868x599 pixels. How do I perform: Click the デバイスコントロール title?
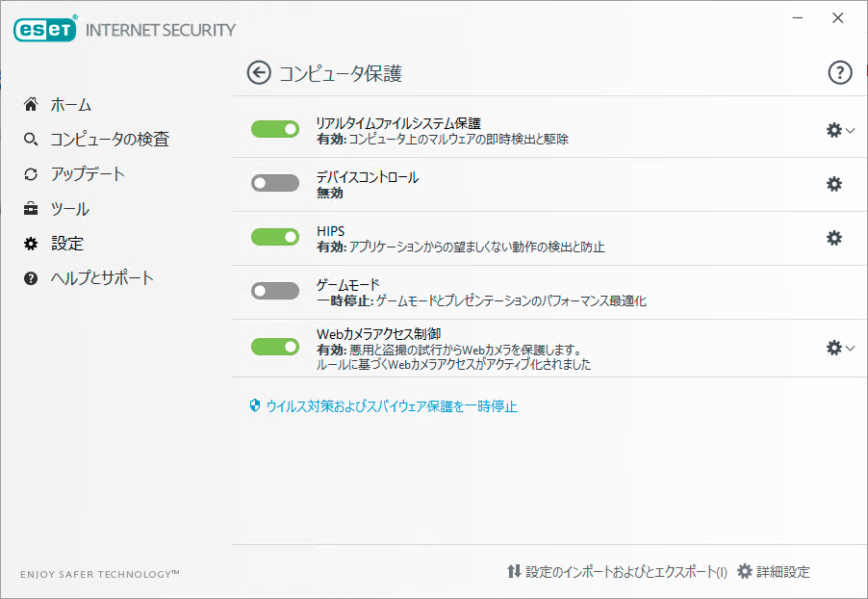pos(367,177)
